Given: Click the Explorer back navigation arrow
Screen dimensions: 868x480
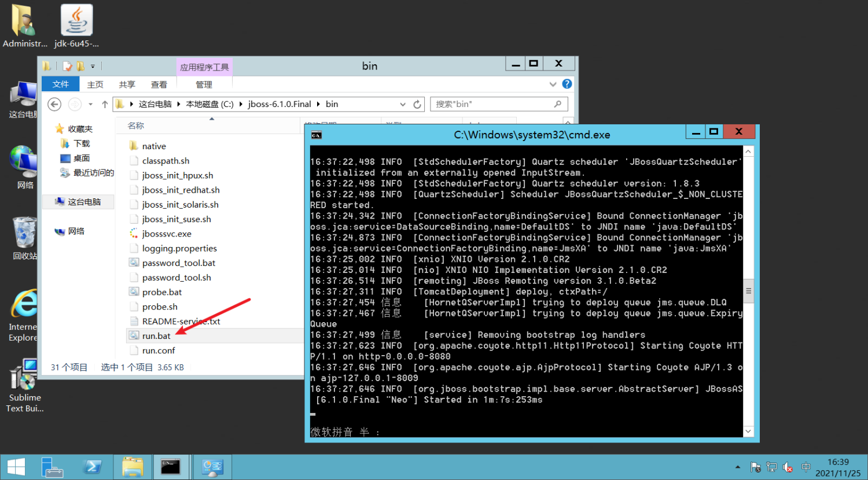Looking at the screenshot, I should 54,104.
